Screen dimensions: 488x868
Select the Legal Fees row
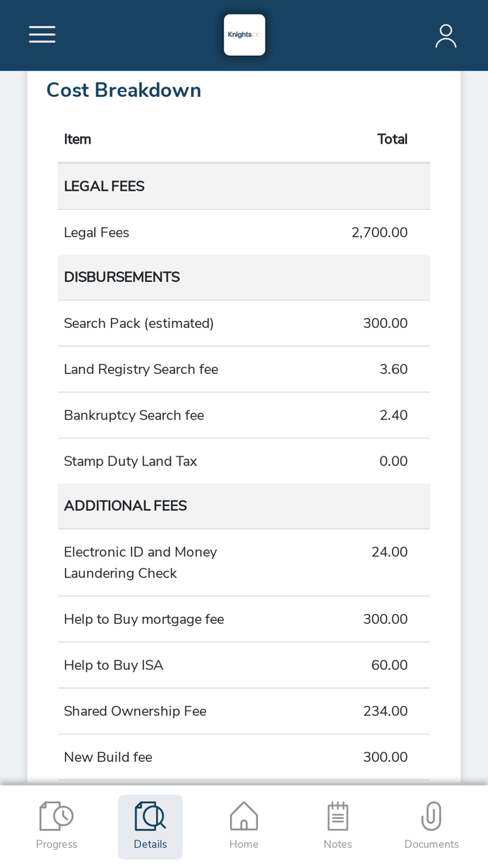tap(244, 232)
